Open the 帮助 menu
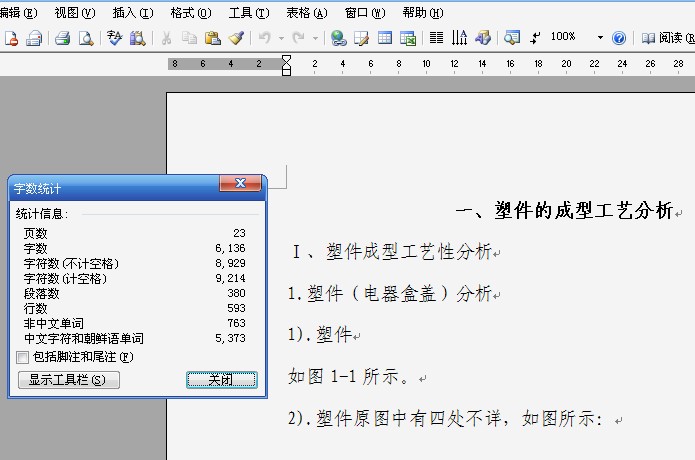Screen dimensions: 695x460 (x=423, y=13)
